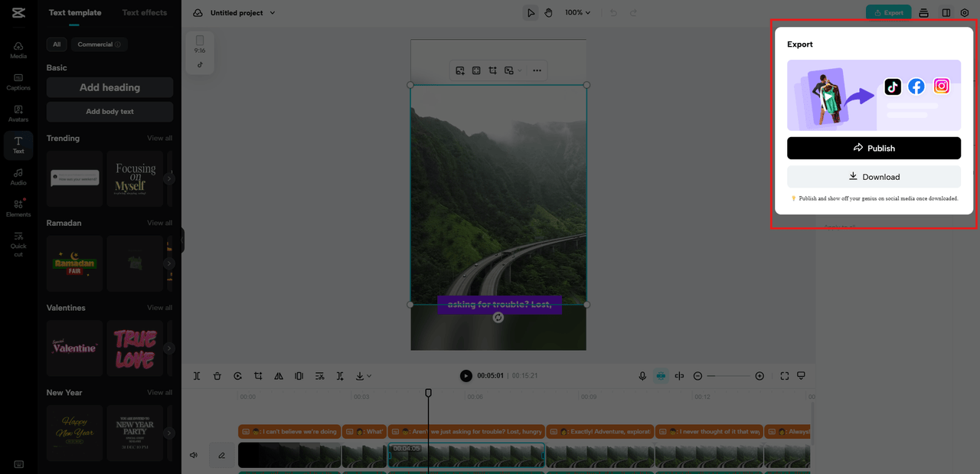Click the Publish button in Export panel
The image size is (980, 474).
(874, 148)
